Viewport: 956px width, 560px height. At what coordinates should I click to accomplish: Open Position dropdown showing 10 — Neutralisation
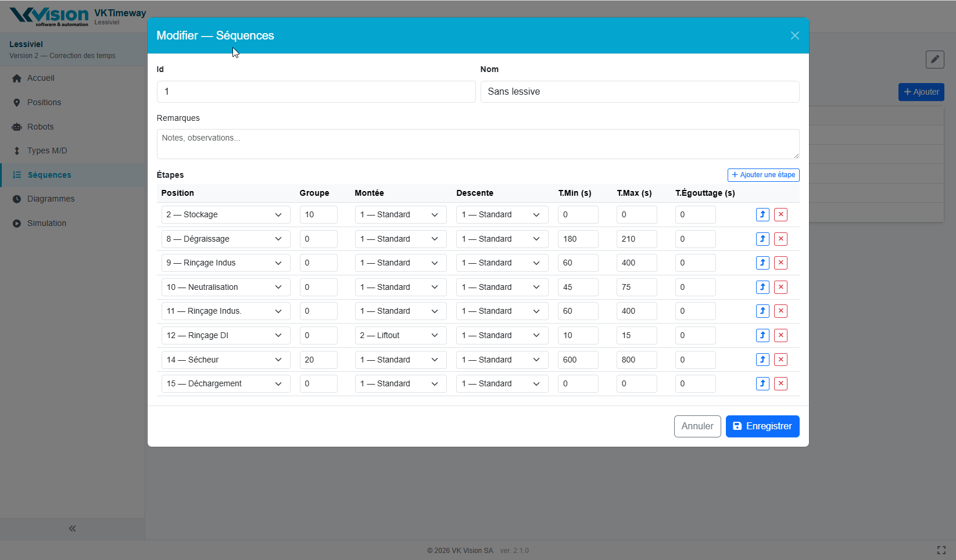[225, 287]
